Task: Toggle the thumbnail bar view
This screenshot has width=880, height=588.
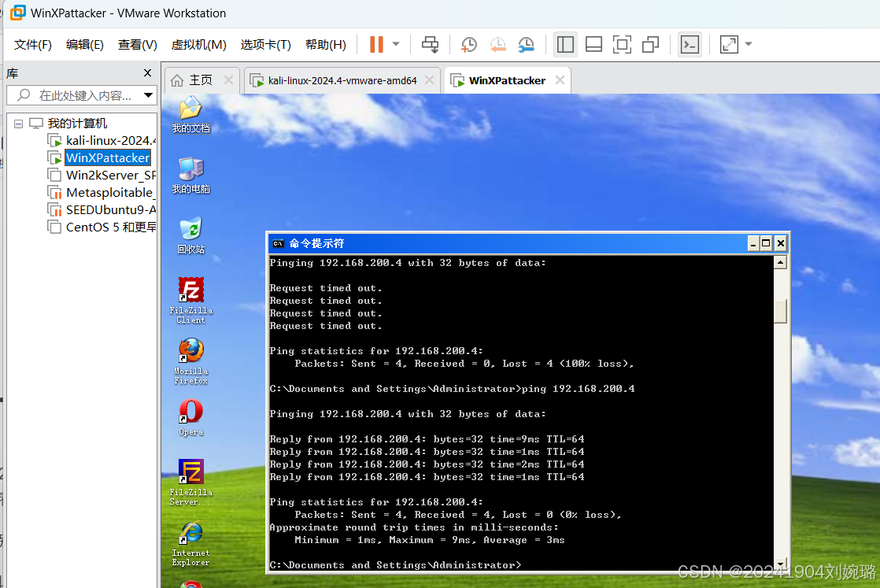Action: point(593,44)
